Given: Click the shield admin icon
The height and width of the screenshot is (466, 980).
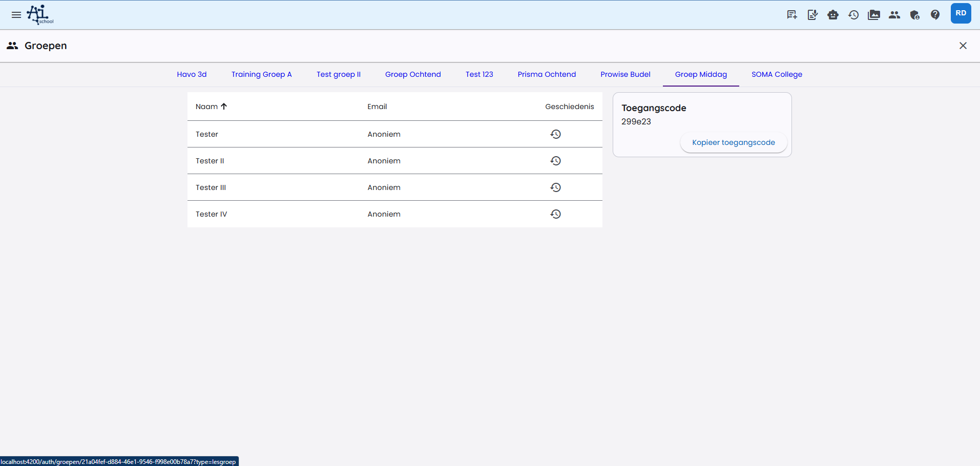Looking at the screenshot, I should tap(914, 15).
